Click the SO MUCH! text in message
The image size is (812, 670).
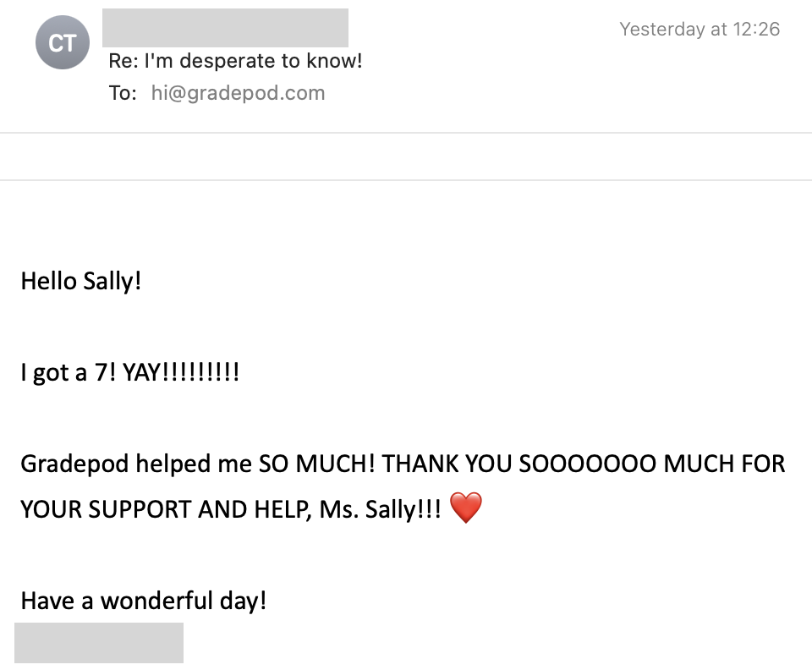coord(316,464)
